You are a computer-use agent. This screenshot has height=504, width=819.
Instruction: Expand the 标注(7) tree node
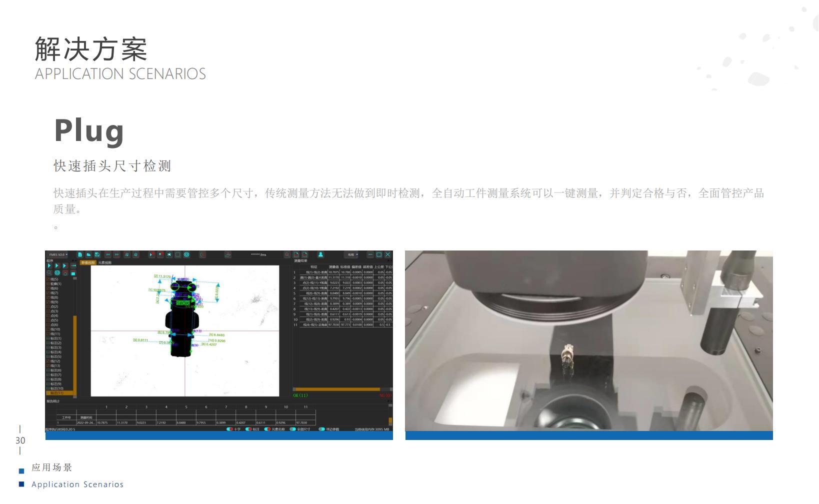click(x=48, y=374)
